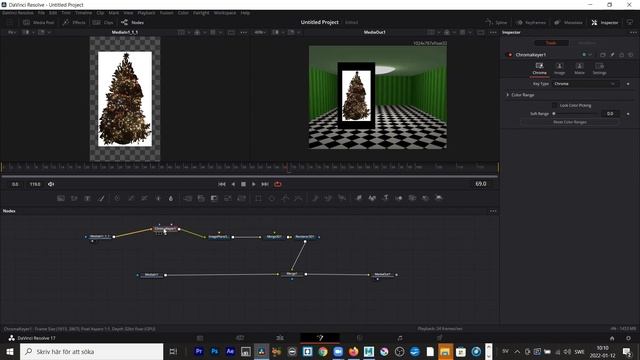Enable Lock Color Picking checkbox
The width and height of the screenshot is (640, 360).
(x=554, y=105)
